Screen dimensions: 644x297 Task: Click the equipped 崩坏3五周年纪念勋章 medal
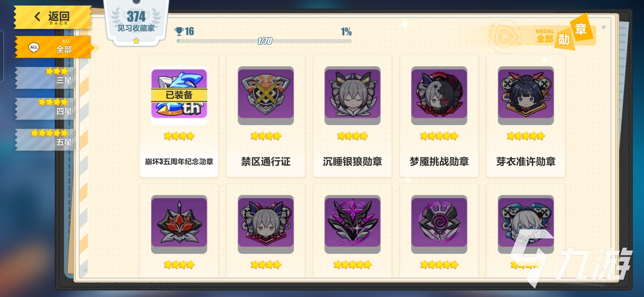(x=179, y=95)
